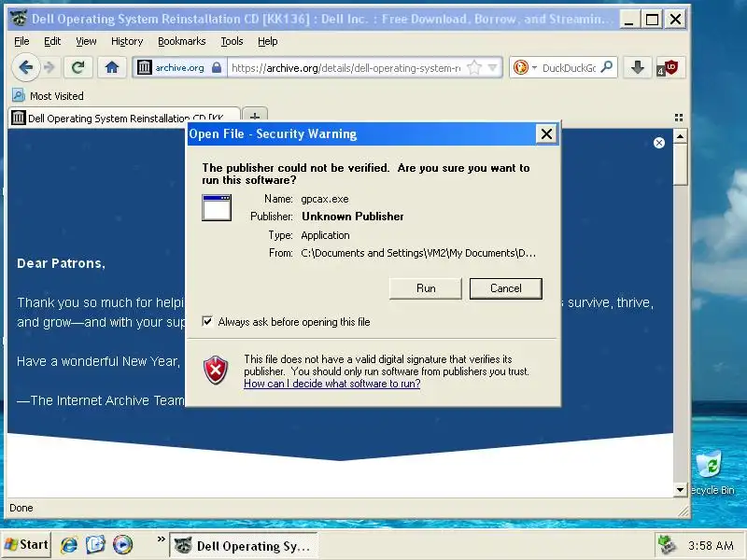Viewport: 747px width, 560px height.
Task: Open a new tab with plus button
Action: [255, 116]
